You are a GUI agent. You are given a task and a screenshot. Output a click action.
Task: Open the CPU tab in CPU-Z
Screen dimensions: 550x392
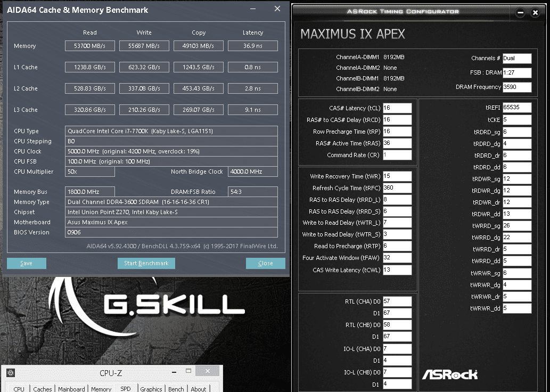tap(19, 389)
